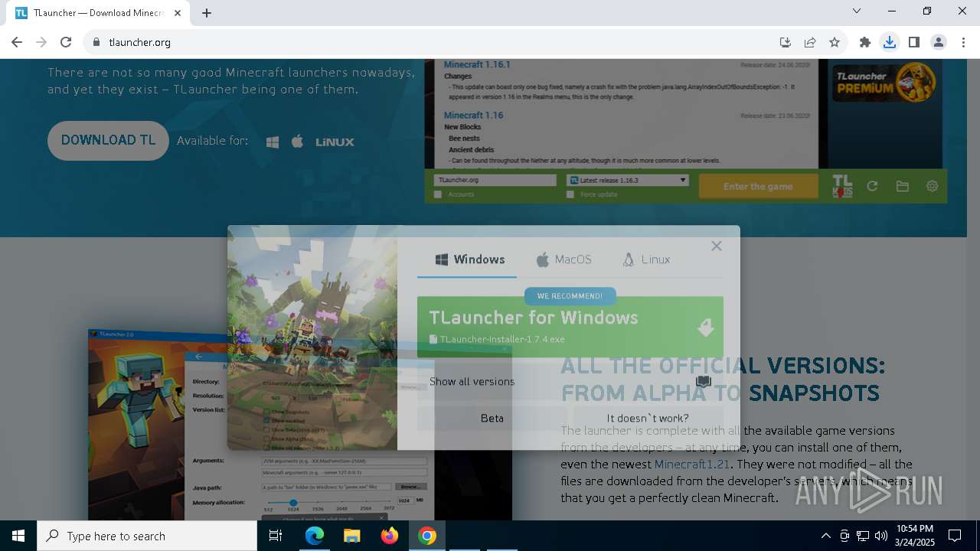Click the TL mods icon in launcher
Image resolution: width=980 pixels, height=551 pixels.
[842, 186]
